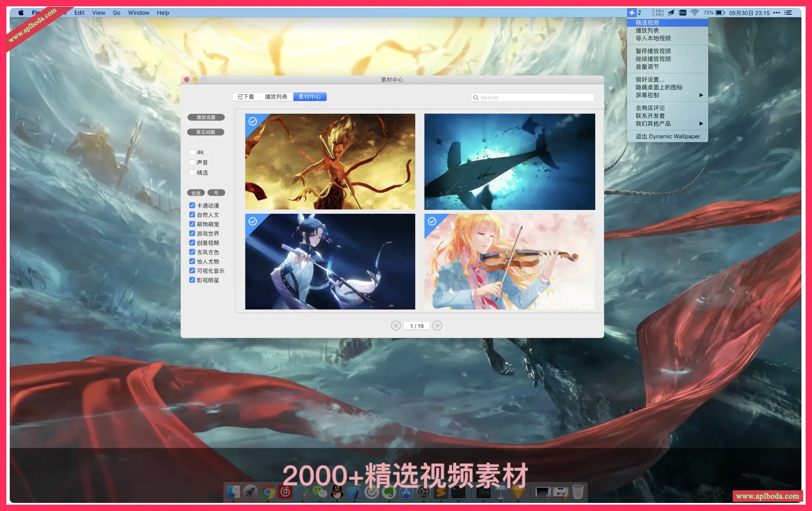
Task: Switch to the 已下载 tab
Action: point(246,97)
